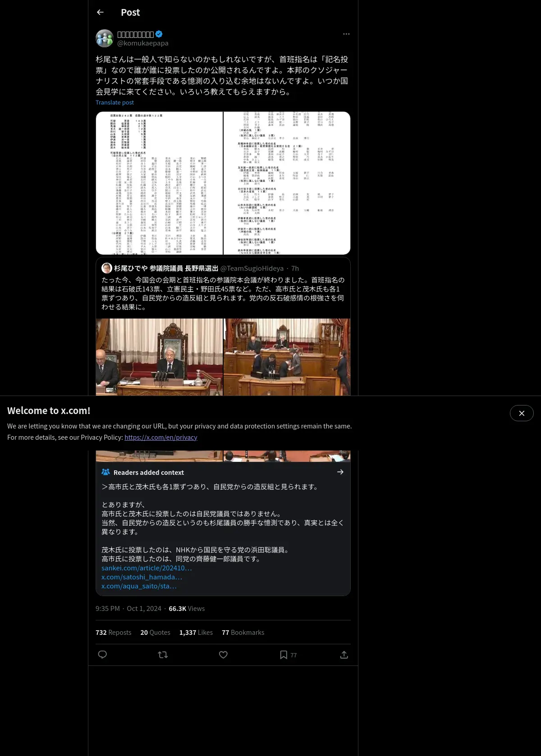Click the Readers added context people icon
Viewport: 541px width, 756px height.
106,472
